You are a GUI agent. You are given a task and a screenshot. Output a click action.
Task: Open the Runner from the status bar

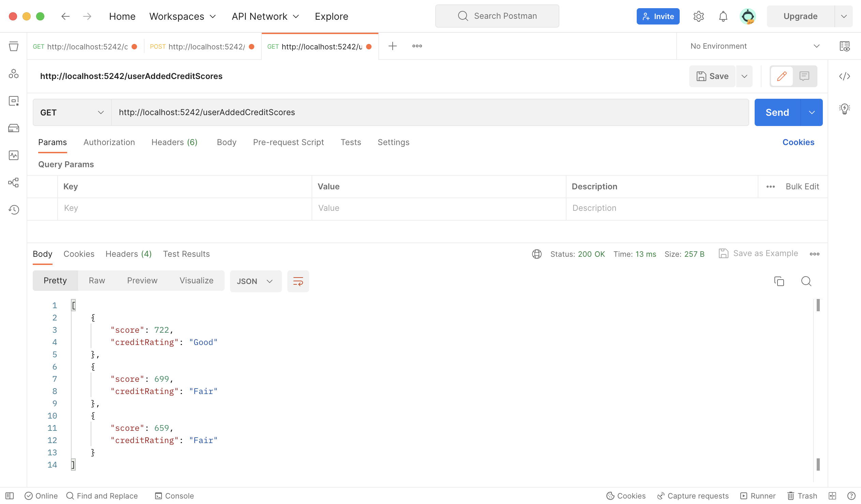[758, 496]
